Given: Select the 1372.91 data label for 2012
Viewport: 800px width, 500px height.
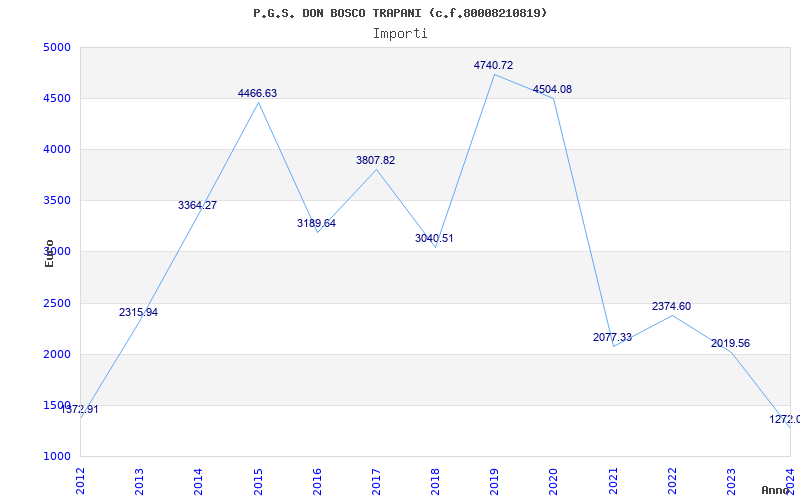Looking at the screenshot, I should pos(80,409).
